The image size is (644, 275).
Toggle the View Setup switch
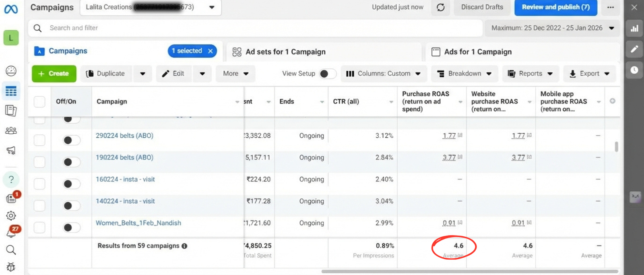click(328, 74)
